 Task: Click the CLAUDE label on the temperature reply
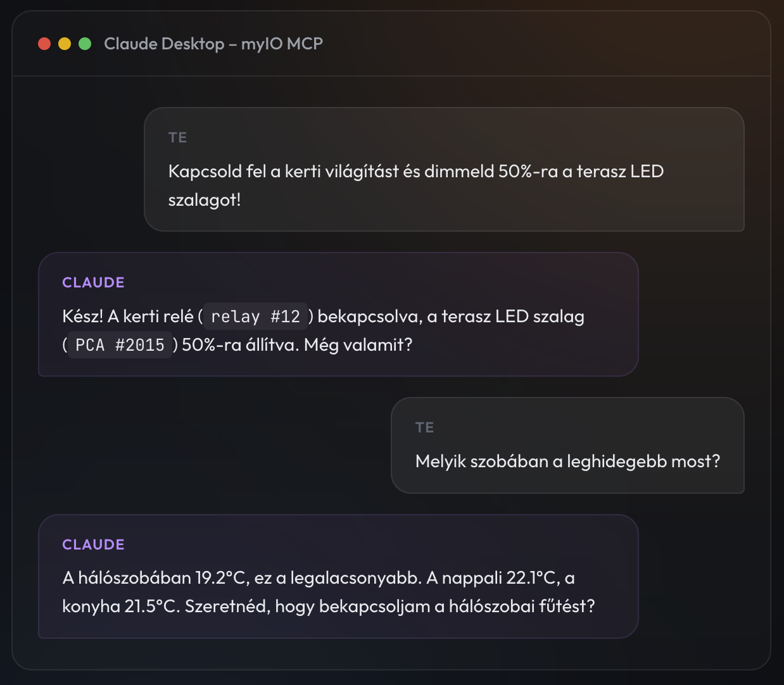[93, 544]
